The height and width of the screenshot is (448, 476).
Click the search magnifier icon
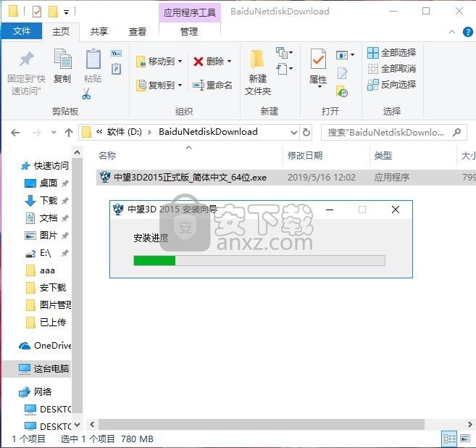tap(456, 132)
